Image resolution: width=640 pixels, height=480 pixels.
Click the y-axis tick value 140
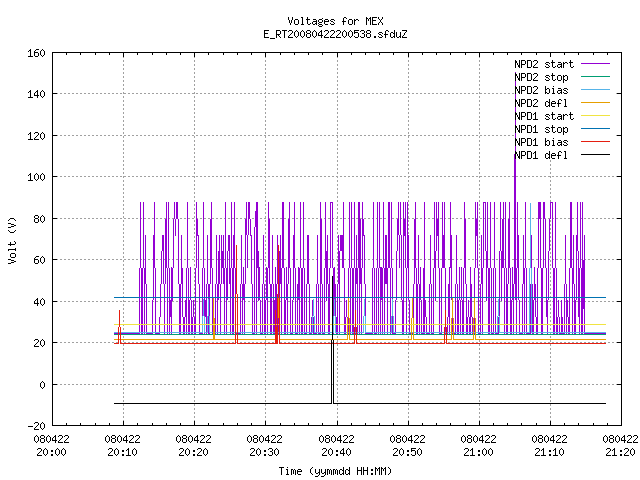(36, 94)
